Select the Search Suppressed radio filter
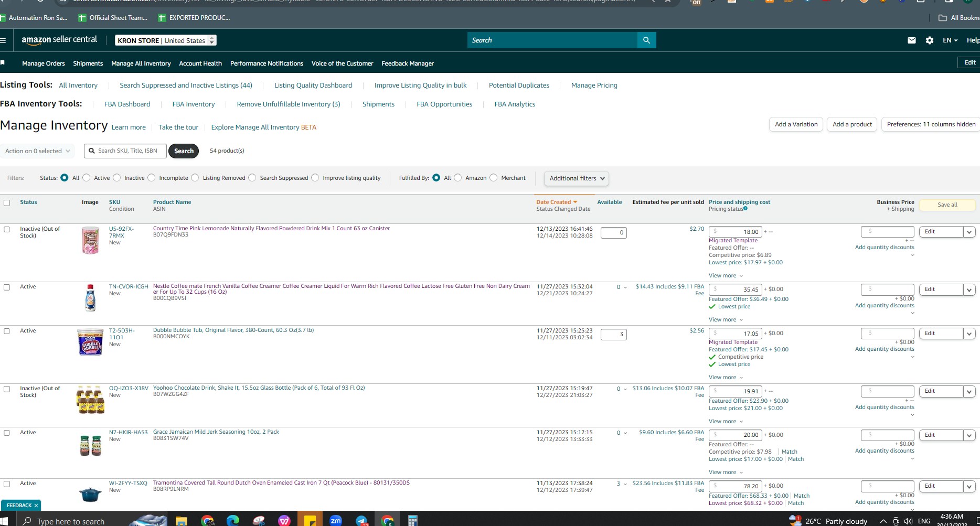This screenshot has width=980, height=526. (x=252, y=178)
